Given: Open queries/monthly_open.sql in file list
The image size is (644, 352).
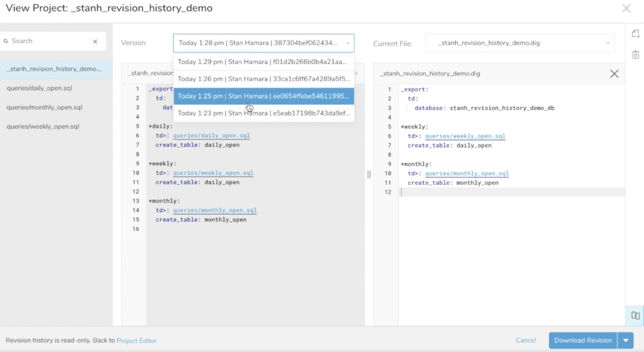Looking at the screenshot, I should 44,107.
